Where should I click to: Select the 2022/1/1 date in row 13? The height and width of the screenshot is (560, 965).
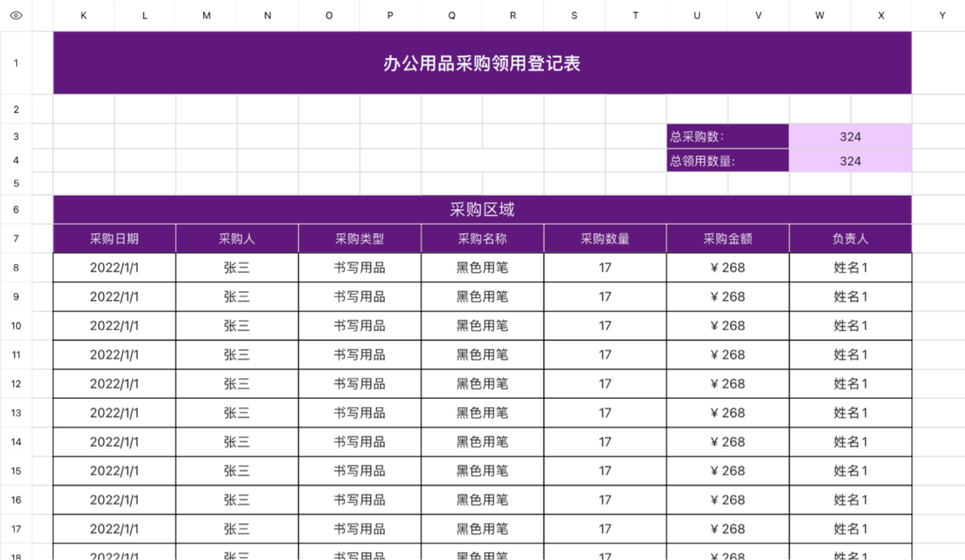[x=114, y=412]
